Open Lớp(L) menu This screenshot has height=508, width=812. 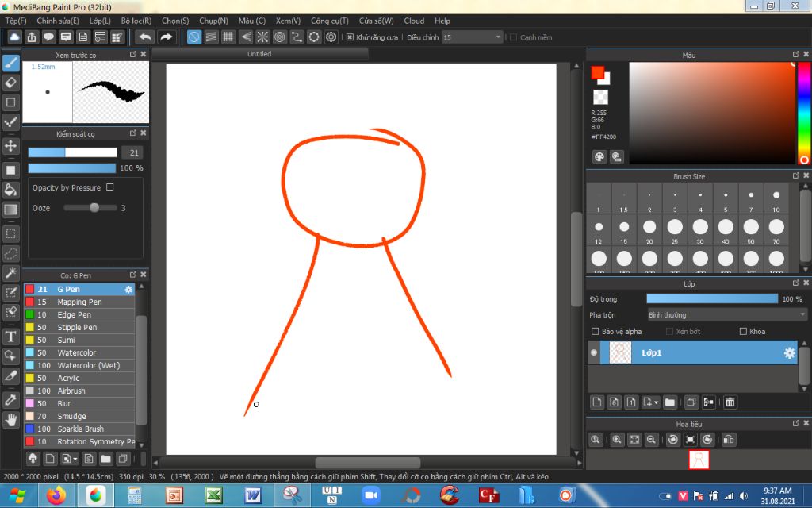pyautogui.click(x=100, y=21)
